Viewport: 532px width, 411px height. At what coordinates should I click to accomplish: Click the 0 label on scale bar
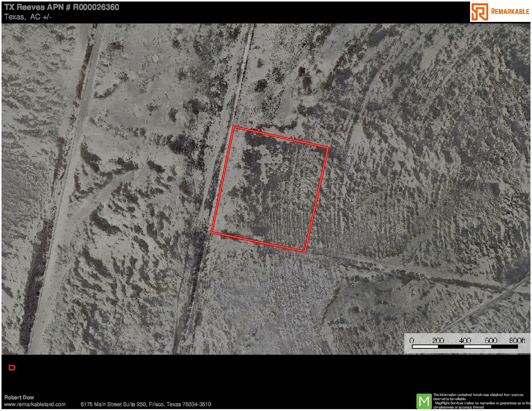[x=412, y=340]
